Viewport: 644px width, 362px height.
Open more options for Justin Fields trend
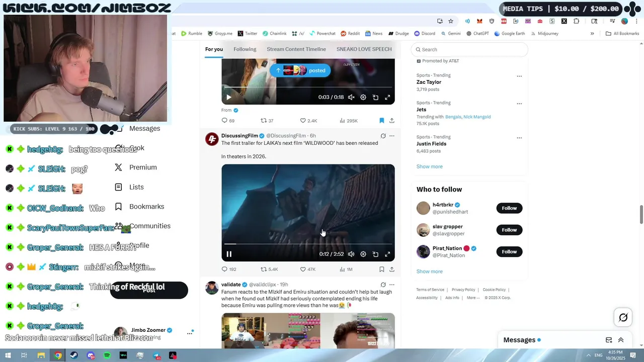pos(519,138)
